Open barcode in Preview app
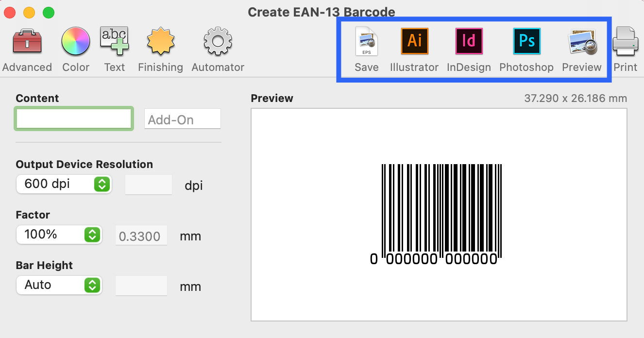 tap(582, 50)
